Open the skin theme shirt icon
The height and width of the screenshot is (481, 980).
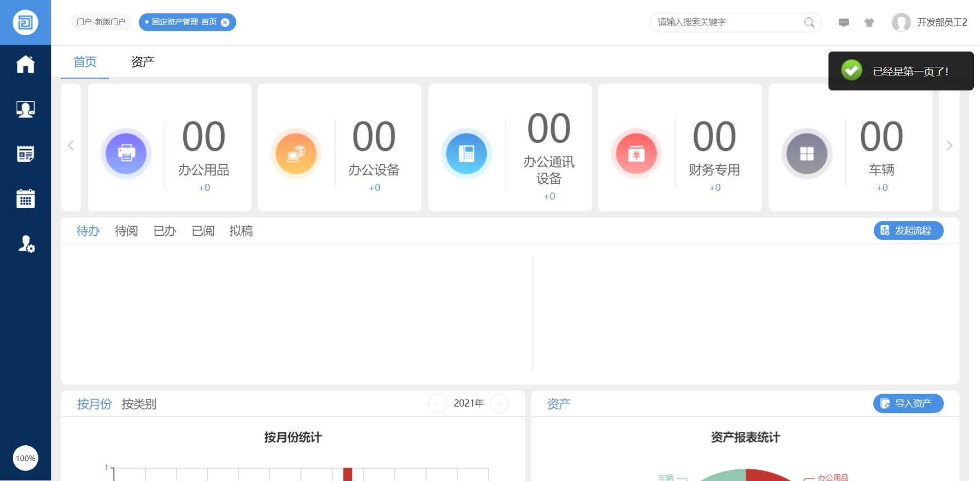869,22
